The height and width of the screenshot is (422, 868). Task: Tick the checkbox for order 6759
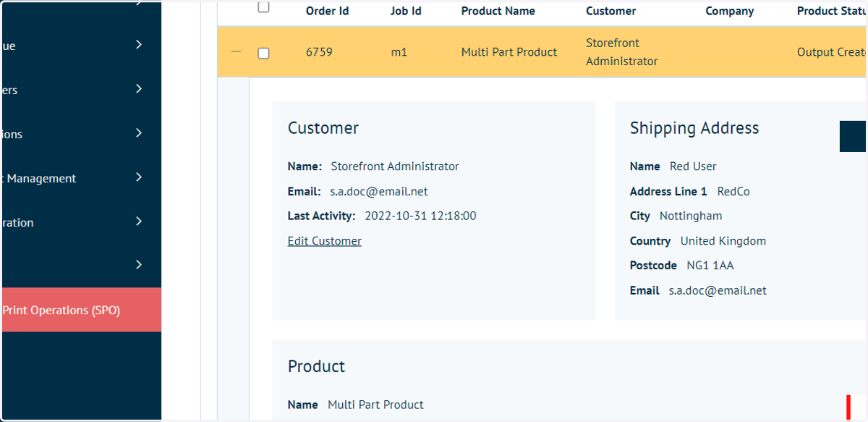263,53
